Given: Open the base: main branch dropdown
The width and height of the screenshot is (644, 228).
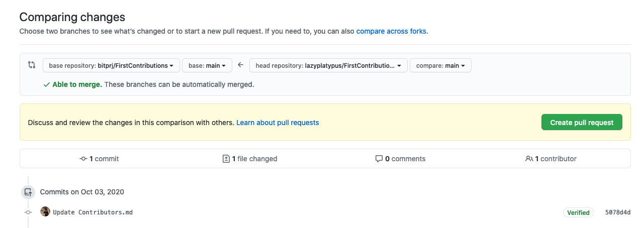Looking at the screenshot, I should coord(207,65).
